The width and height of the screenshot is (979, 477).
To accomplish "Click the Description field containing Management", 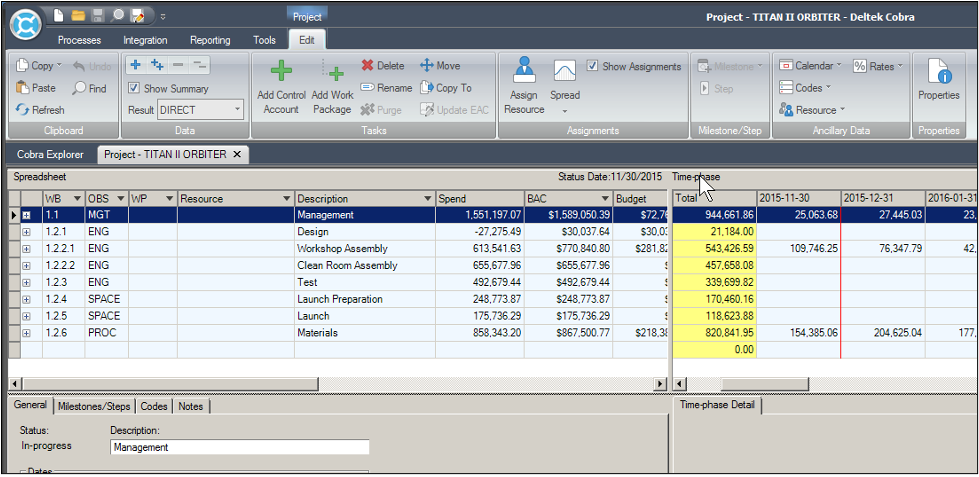I will (240, 447).
